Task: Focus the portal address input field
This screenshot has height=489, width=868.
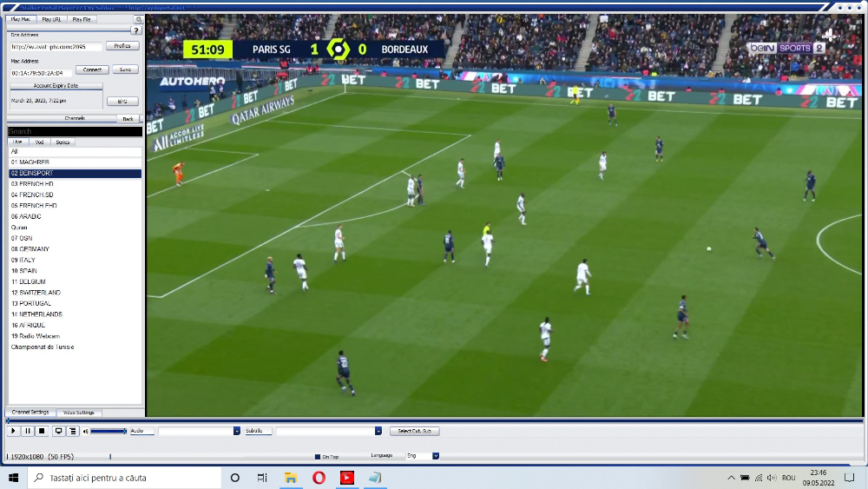Action: 56,47
